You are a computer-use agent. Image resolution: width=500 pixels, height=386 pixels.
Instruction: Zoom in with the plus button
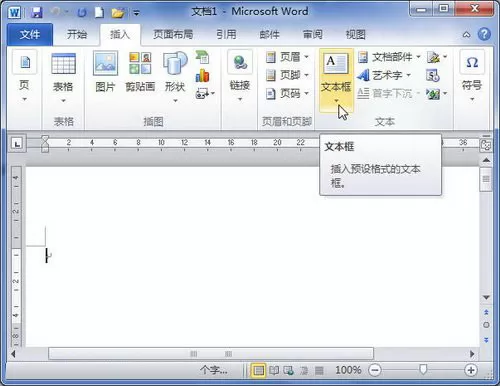click(471, 370)
